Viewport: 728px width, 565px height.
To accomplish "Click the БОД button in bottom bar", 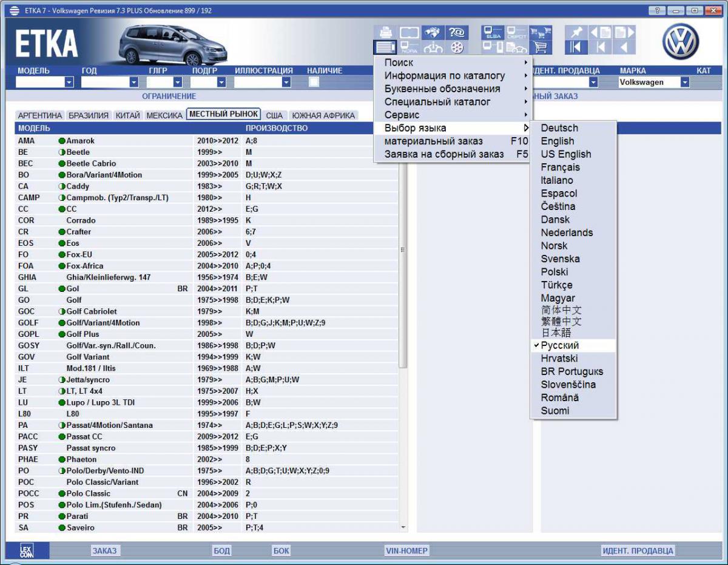I will [x=221, y=551].
